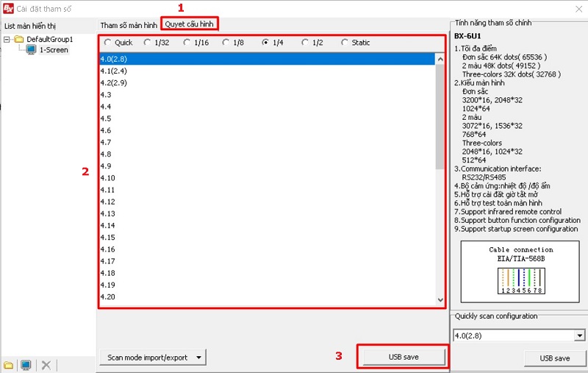Image resolution: width=588 pixels, height=373 pixels.
Task: Select scan entry 4.5
Action: tap(267, 118)
